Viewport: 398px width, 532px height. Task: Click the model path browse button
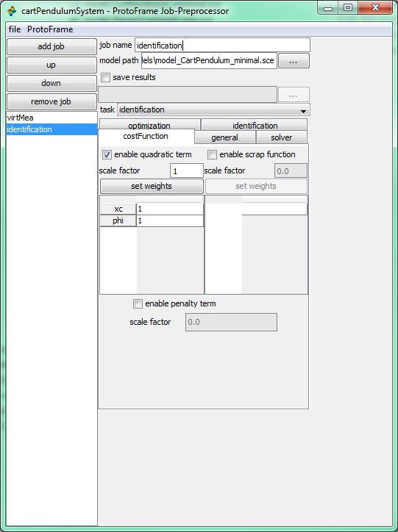pos(294,61)
